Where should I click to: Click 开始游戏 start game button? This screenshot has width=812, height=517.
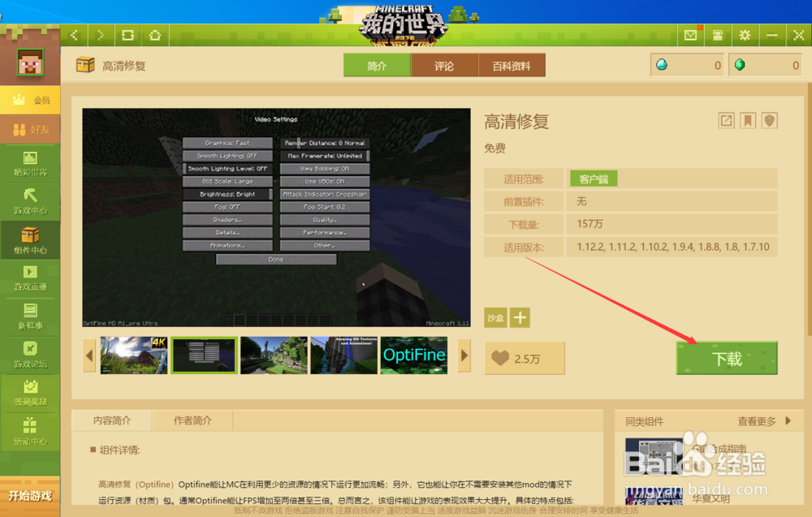point(30,496)
